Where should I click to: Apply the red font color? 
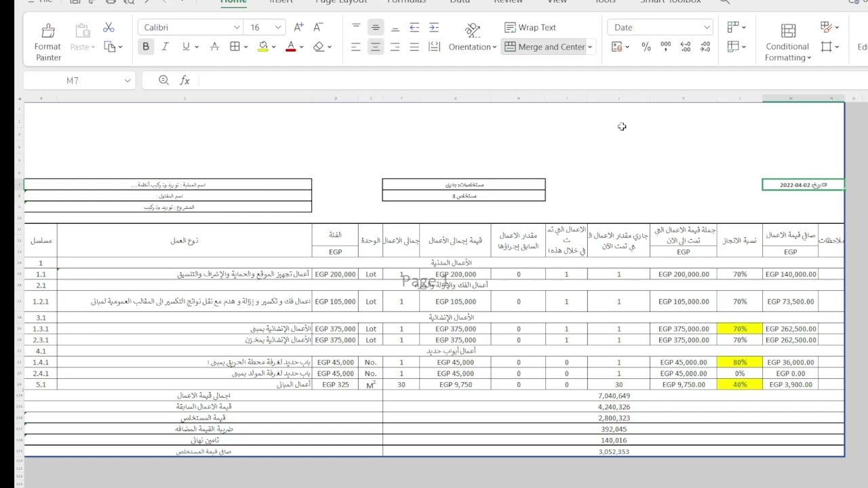tap(291, 47)
